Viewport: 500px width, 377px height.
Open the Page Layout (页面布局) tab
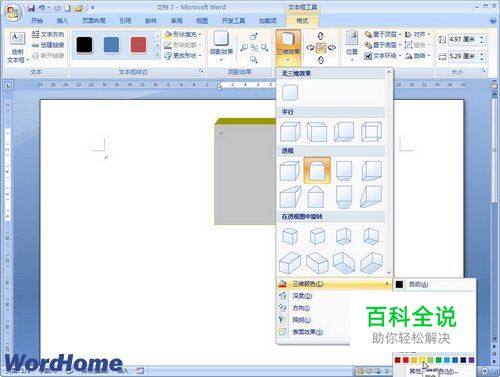coord(94,21)
